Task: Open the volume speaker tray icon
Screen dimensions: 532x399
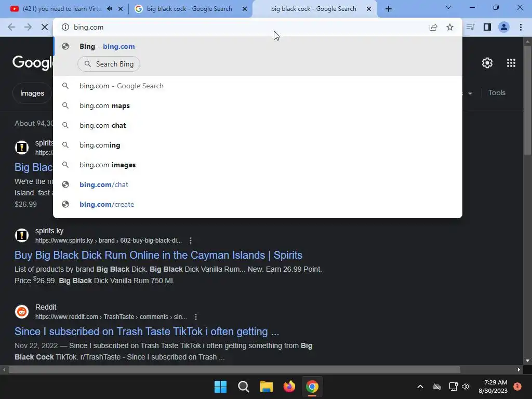Action: click(465, 387)
